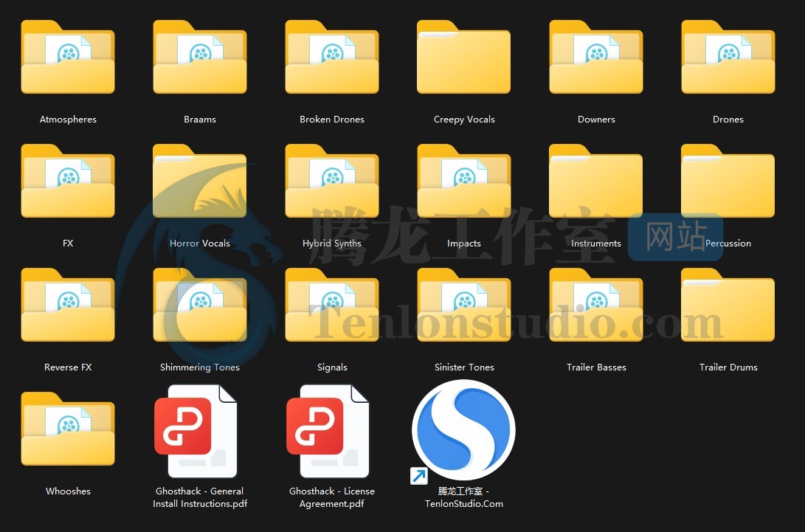Open the Sinister Tones folder icon
The width and height of the screenshot is (805, 532).
[x=463, y=305]
